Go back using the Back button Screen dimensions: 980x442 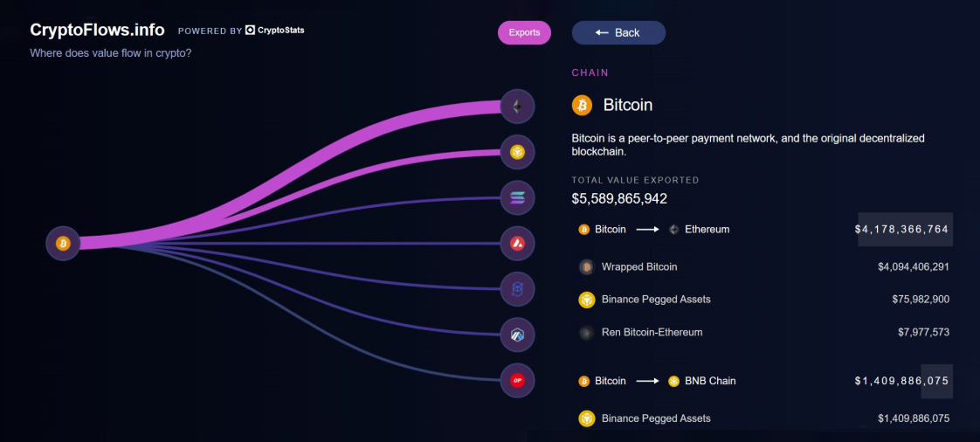click(618, 32)
